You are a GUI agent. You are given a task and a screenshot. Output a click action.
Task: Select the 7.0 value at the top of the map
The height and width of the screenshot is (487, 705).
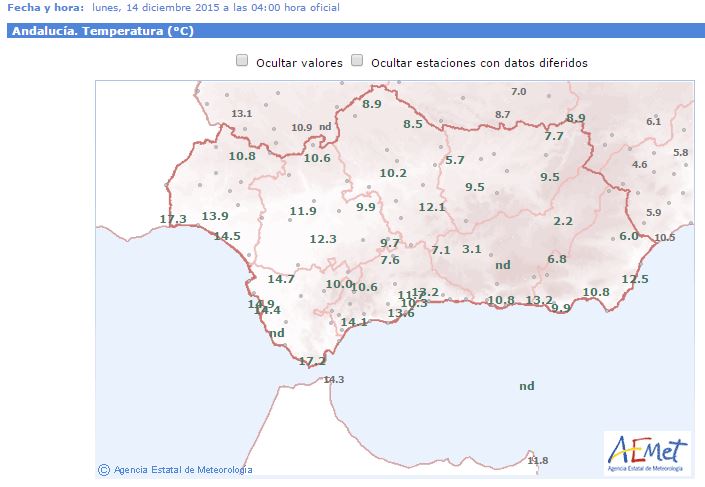(518, 92)
